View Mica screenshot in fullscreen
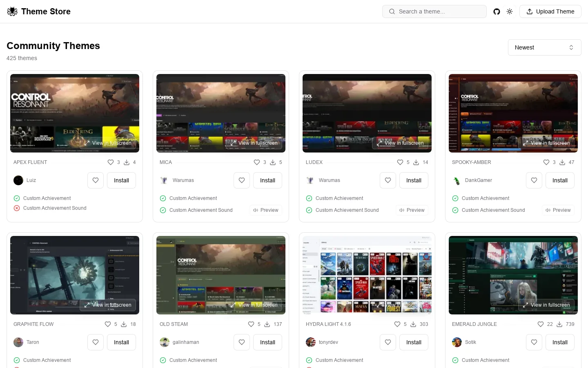The height and width of the screenshot is (368, 588). [x=254, y=143]
